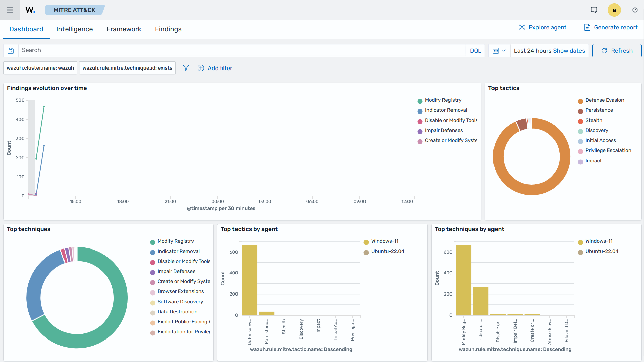Click the saved query disk icon

pos(11,51)
